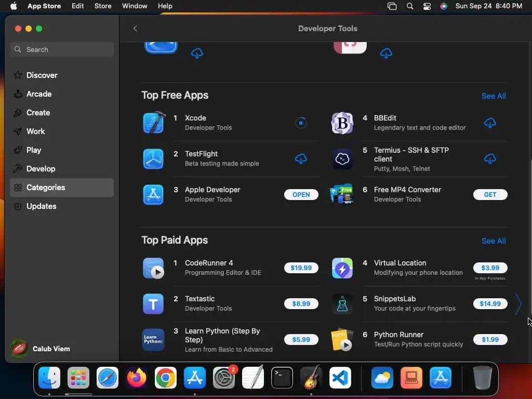Launch Firefox from the Dock
The image size is (532, 399).
click(x=137, y=378)
